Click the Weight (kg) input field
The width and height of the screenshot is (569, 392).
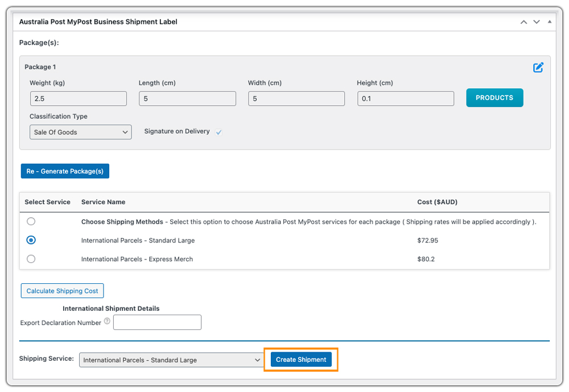click(79, 98)
